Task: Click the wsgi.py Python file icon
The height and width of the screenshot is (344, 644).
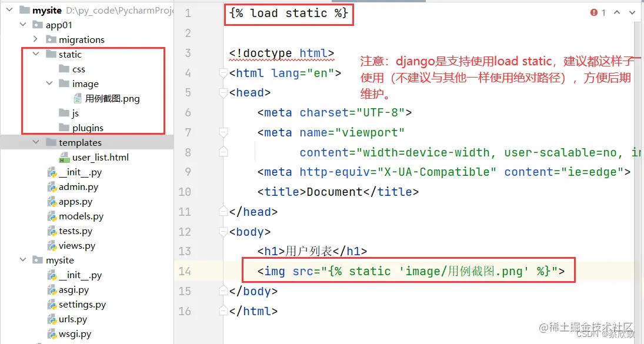Action: (x=52, y=334)
